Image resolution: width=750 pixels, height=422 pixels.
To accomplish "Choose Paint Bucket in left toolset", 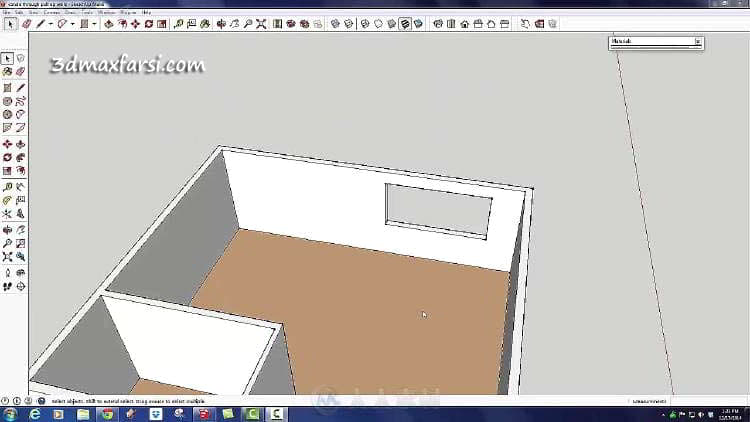I will 7,72.
